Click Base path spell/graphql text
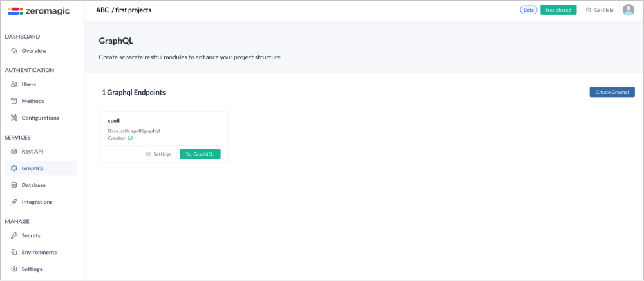The height and width of the screenshot is (281, 644). point(134,131)
